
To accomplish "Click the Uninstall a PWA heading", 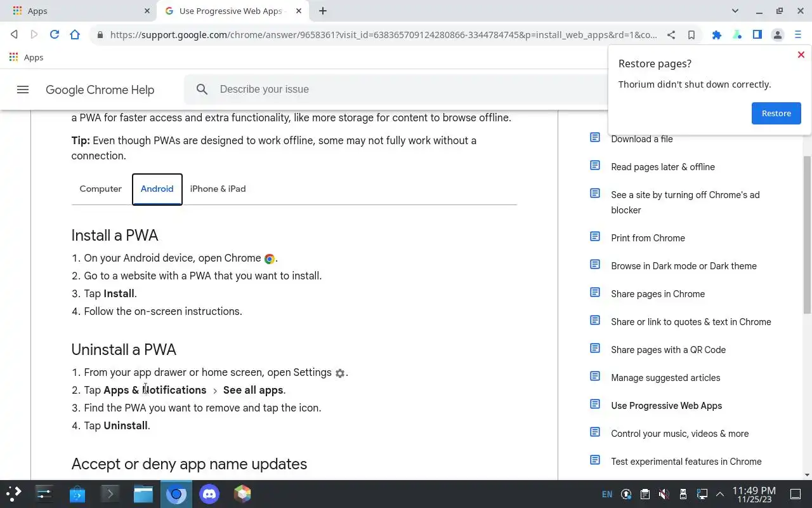I will click(x=124, y=349).
